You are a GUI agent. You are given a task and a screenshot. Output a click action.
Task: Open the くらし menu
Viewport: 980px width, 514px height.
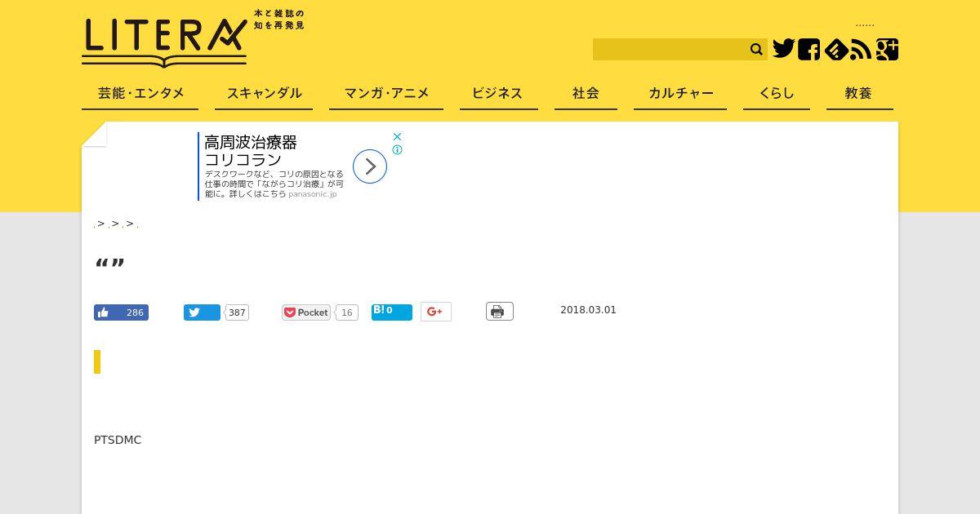777,93
